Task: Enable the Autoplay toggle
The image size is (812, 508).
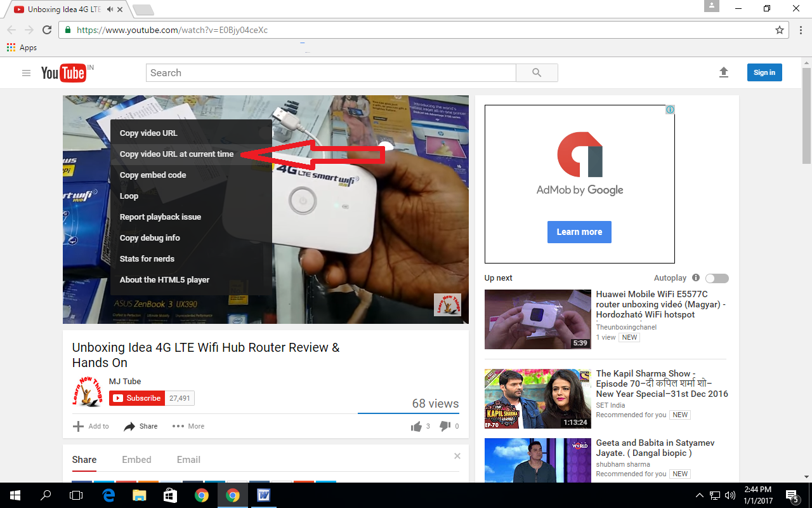Action: 717,278
